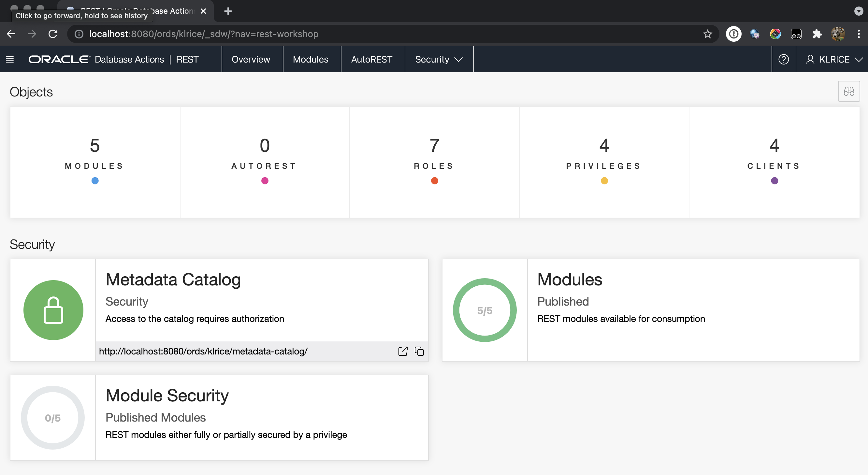Image resolution: width=868 pixels, height=475 pixels.
Task: Bookmark this page with star icon
Action: point(707,34)
